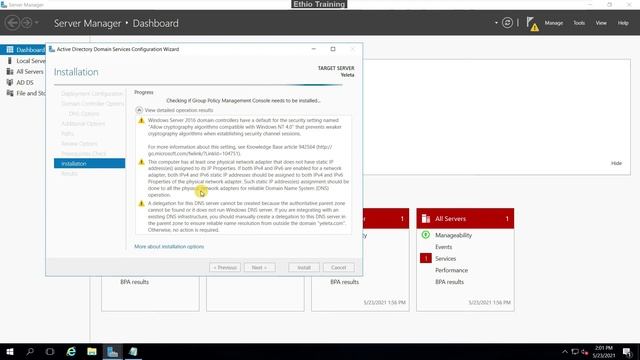Collapse View detailed operation results
This screenshot has width=640, height=360.
click(139, 110)
